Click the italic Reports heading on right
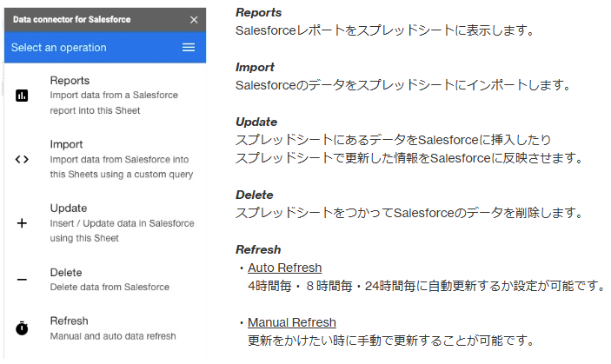This screenshot has width=611, height=364. 258,12
